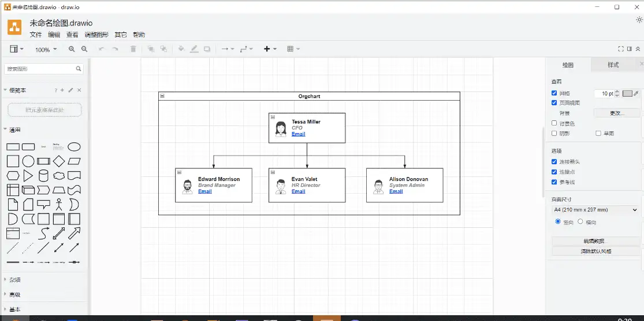Click the scratchpad edit pencil icon
This screenshot has height=321, width=644.
[70, 90]
